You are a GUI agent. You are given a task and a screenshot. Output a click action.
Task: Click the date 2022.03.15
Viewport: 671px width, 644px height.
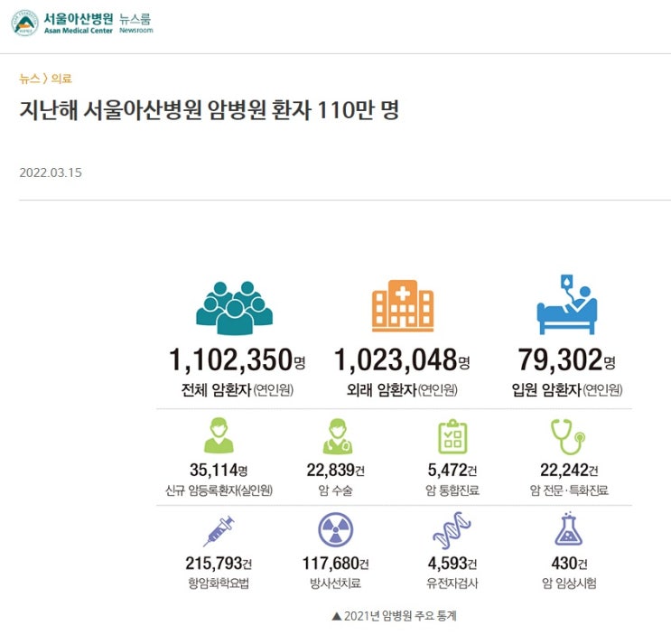pos(51,173)
